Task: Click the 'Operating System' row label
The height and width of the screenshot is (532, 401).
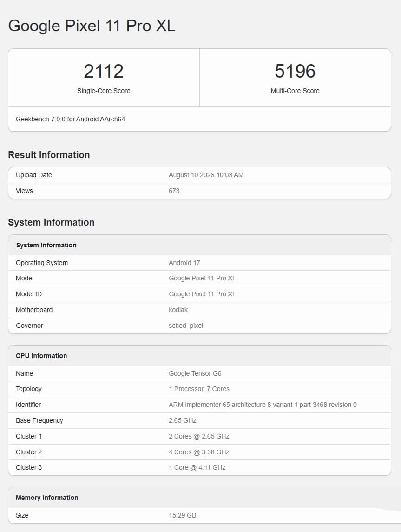Action: (x=42, y=263)
